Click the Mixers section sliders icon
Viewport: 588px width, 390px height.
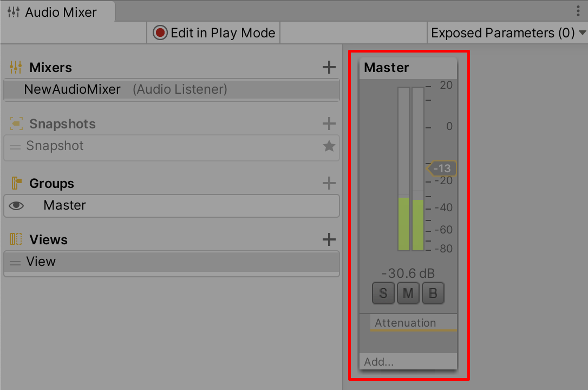(15, 68)
